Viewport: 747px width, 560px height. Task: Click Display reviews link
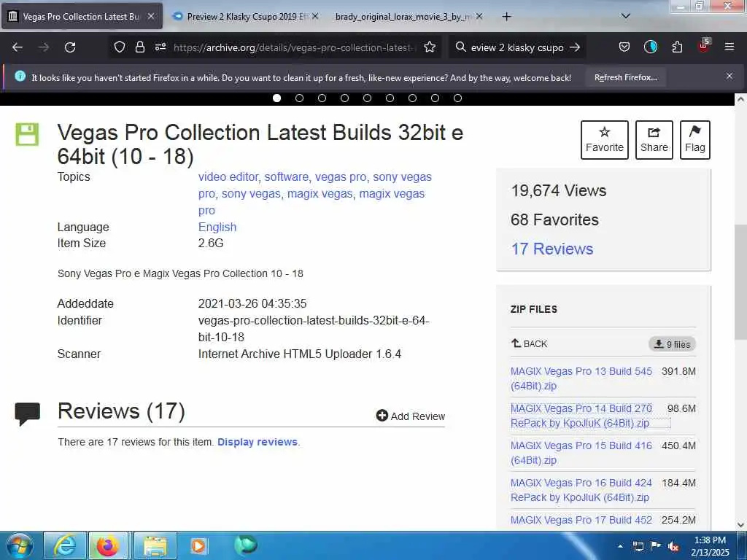(258, 442)
